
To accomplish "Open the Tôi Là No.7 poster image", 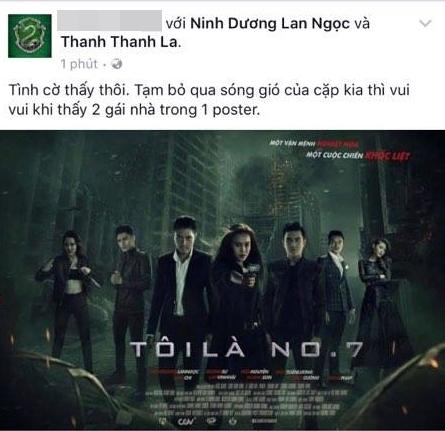I will 222,280.
